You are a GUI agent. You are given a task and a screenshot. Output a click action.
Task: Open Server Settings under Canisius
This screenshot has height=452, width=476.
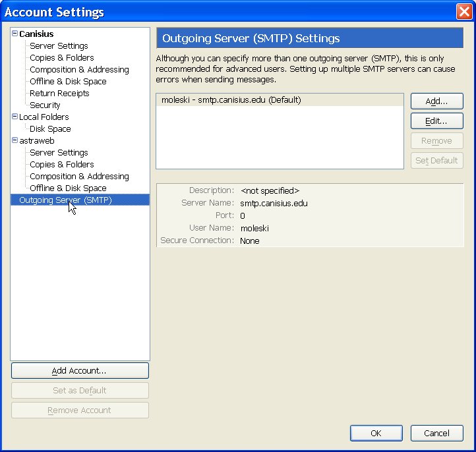59,46
